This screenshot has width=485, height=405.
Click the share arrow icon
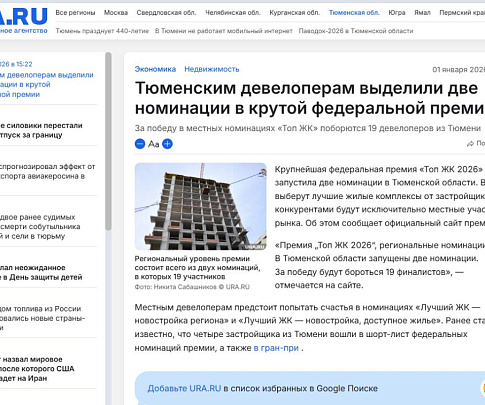click(470, 144)
